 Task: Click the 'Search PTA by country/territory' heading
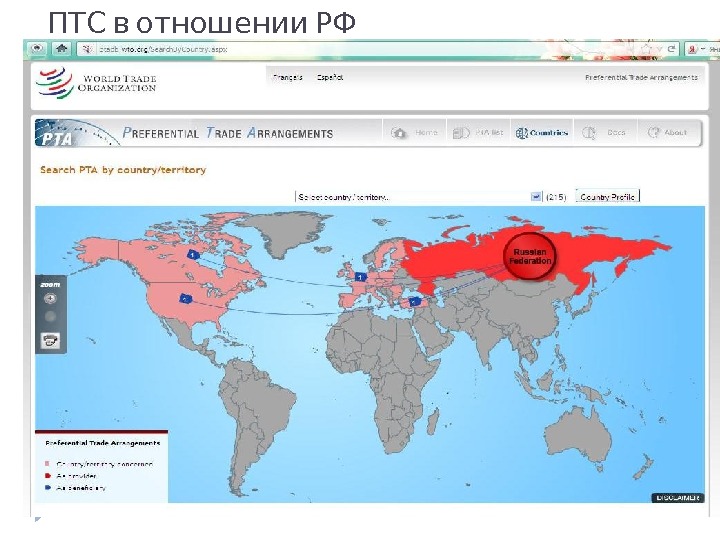(x=123, y=170)
